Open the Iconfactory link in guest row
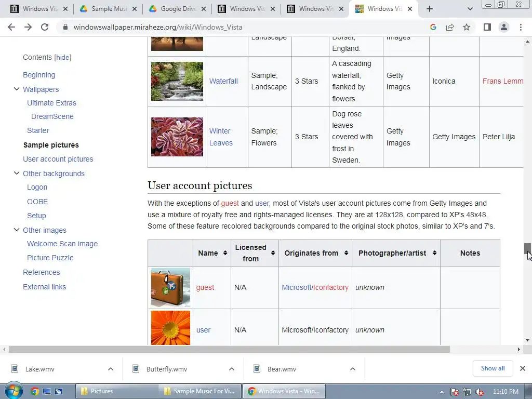The image size is (532, 399). click(331, 287)
